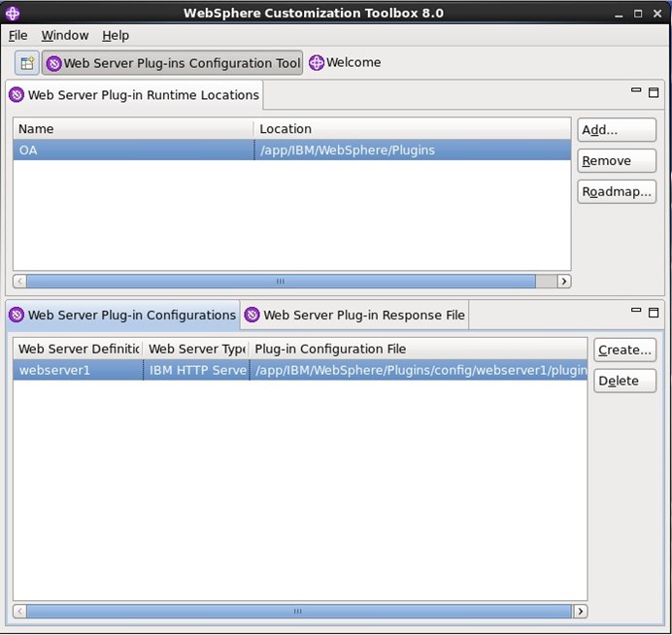
Task: Minimize the Plug-in Configurations panel
Action: click(x=636, y=311)
